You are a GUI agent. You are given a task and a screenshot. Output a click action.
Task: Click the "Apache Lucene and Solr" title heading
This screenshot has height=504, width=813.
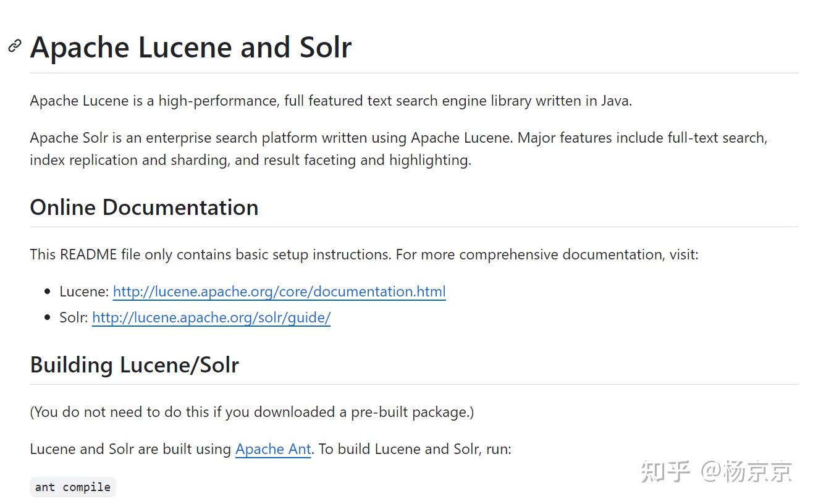[191, 48]
